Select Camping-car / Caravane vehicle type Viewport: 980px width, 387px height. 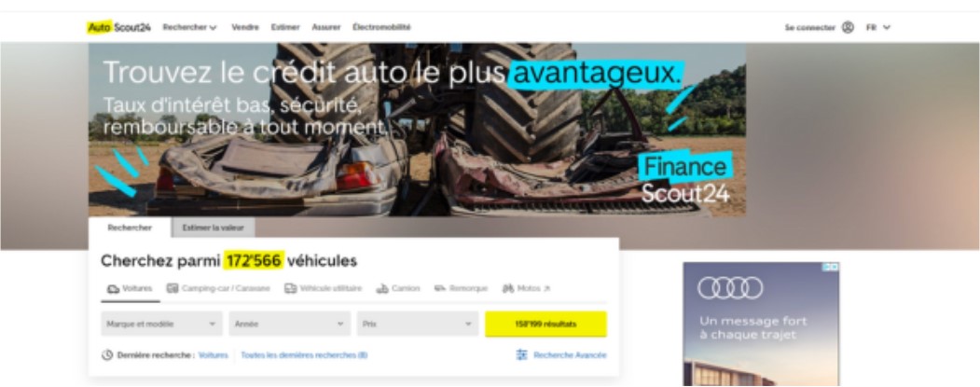(x=217, y=288)
